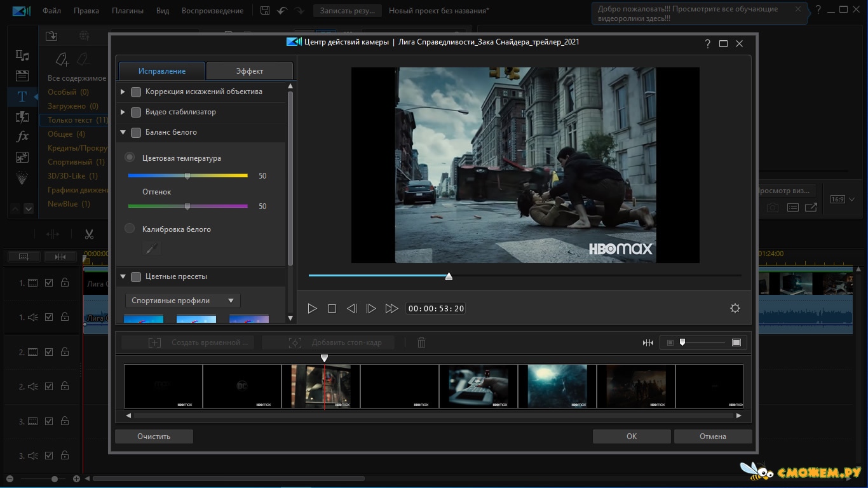Undo the last action
This screenshot has height=488, width=868.
(x=283, y=11)
